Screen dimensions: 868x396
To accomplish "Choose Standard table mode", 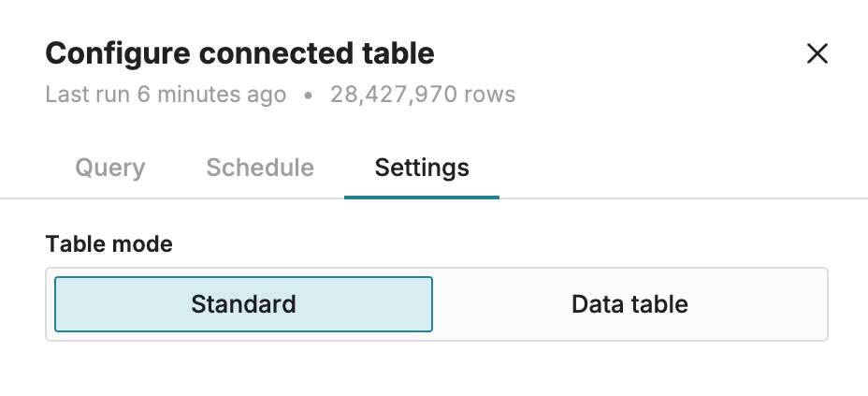I will tap(243, 304).
